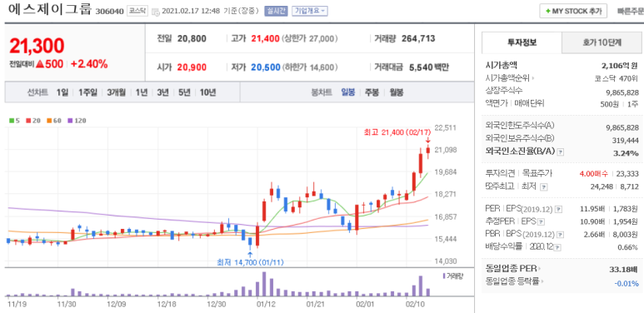Click the 에스제이그룹 stock name heading

(49, 10)
